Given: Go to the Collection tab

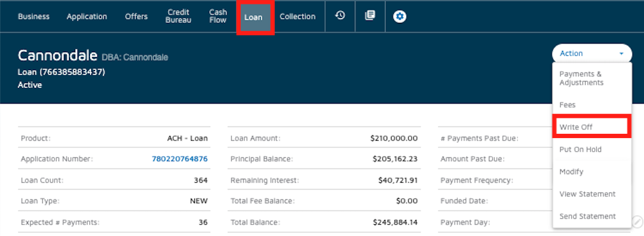Looking at the screenshot, I should pyautogui.click(x=297, y=16).
